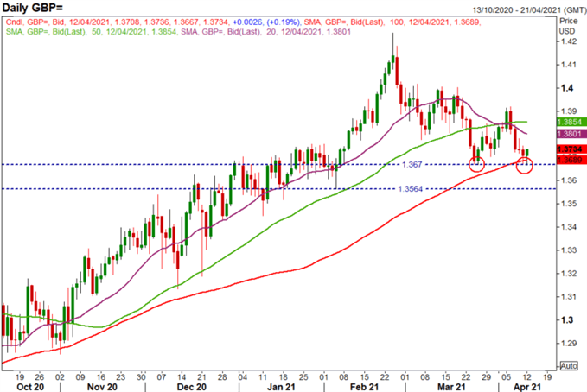The width and height of the screenshot is (587, 392).
Task: Select the SMA 100 legend entry
Action: click(x=392, y=22)
